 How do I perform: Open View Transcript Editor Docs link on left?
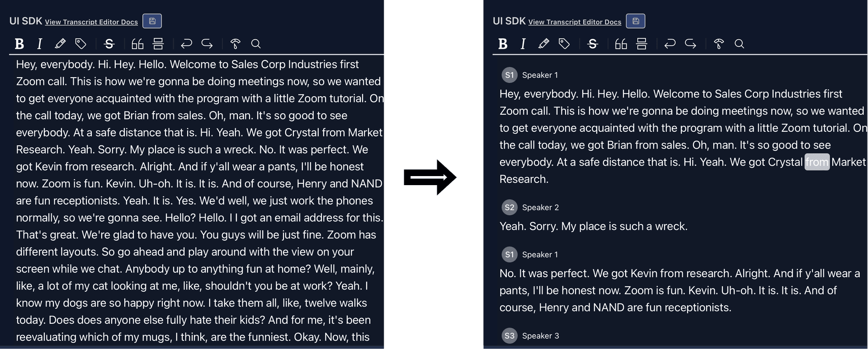coord(91,22)
